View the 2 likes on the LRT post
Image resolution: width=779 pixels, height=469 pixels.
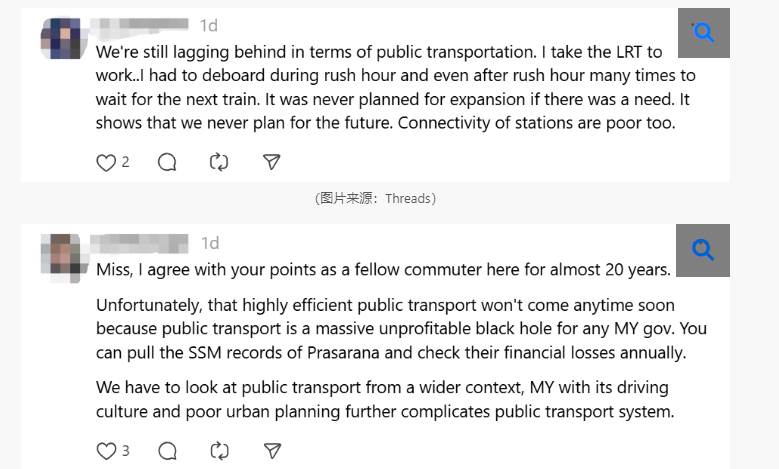[125, 162]
